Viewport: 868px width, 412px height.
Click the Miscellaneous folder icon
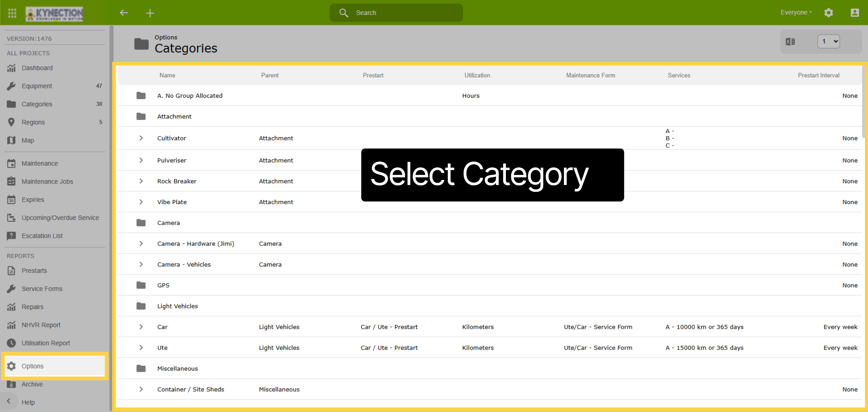(141, 369)
